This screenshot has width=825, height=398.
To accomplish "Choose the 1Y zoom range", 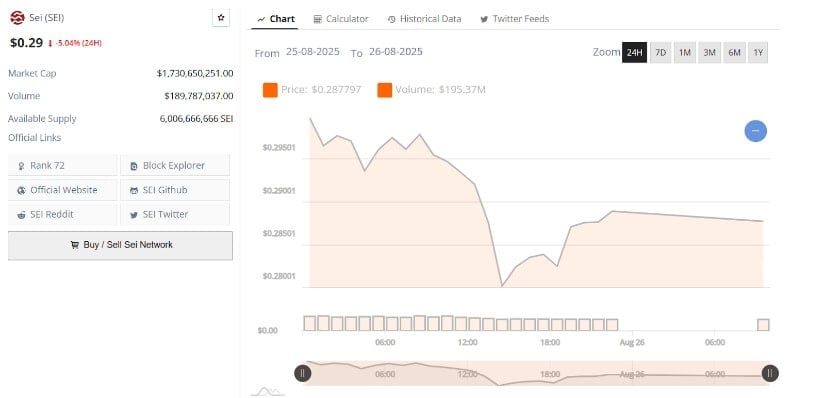I will pyautogui.click(x=758, y=53).
